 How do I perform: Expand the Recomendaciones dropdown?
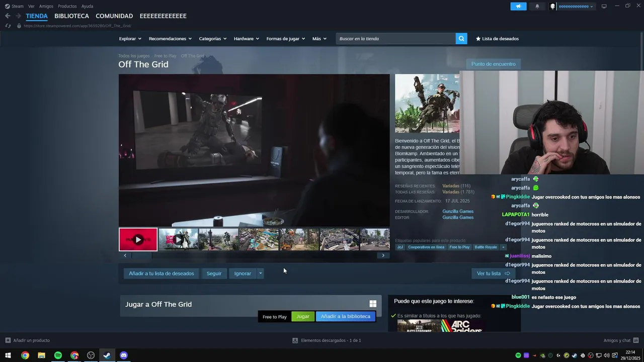click(170, 39)
